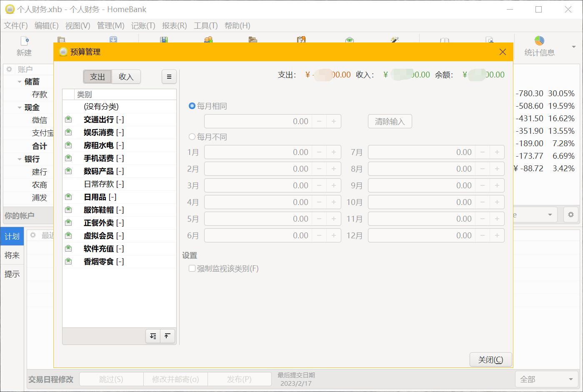Viewport: 583px width, 392px height.
Task: Open 统计信息 pie chart report
Action: point(539,46)
